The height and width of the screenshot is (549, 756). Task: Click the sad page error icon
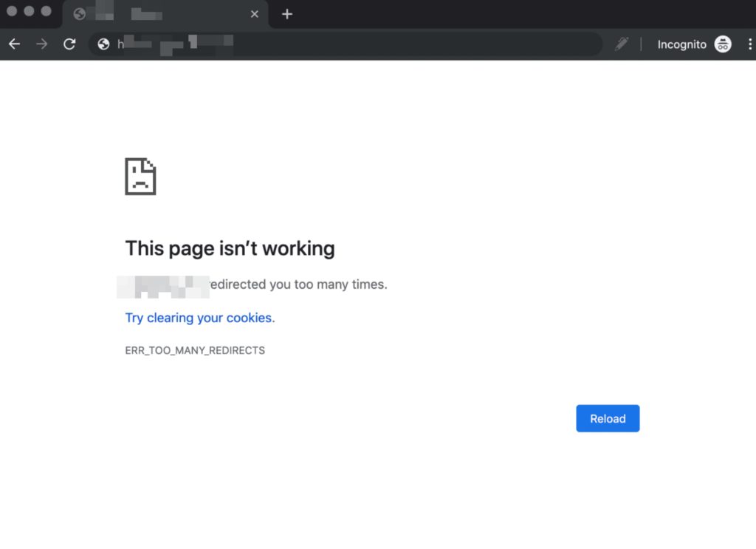tap(140, 176)
